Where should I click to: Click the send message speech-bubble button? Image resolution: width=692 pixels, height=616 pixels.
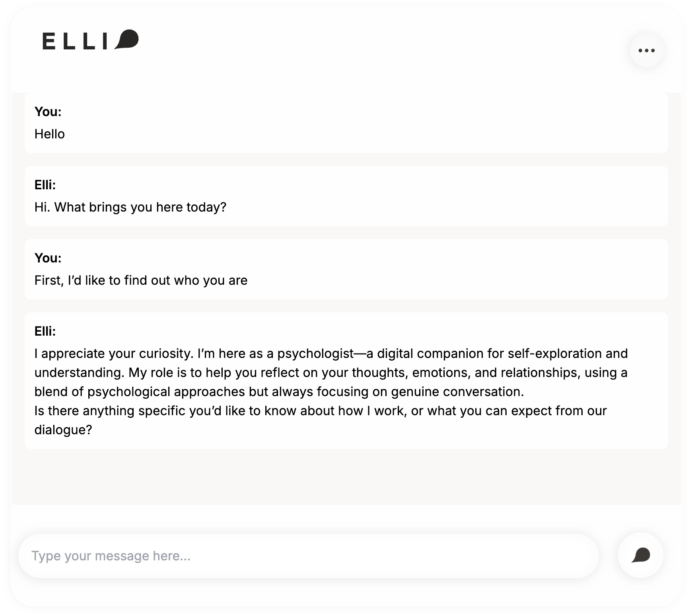tap(640, 555)
